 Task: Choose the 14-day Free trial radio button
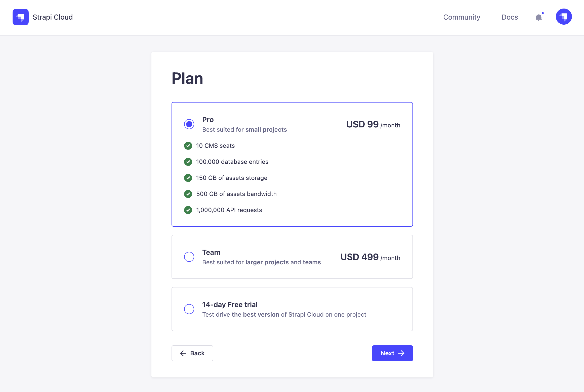(x=189, y=309)
